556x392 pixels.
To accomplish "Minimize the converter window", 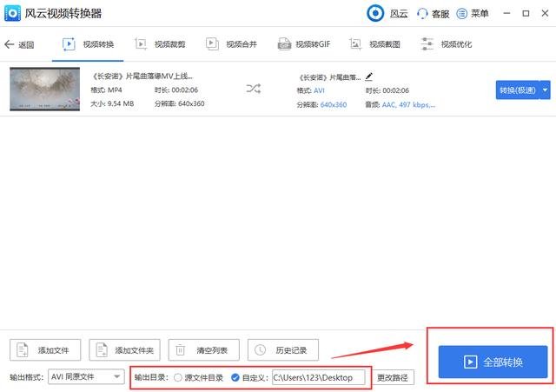I will tap(506, 14).
